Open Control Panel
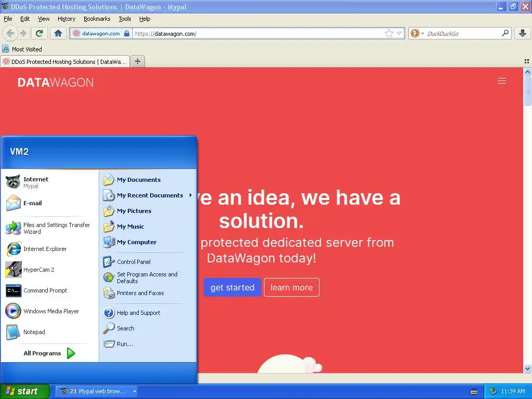Viewport: 532px width, 399px height. point(148,262)
